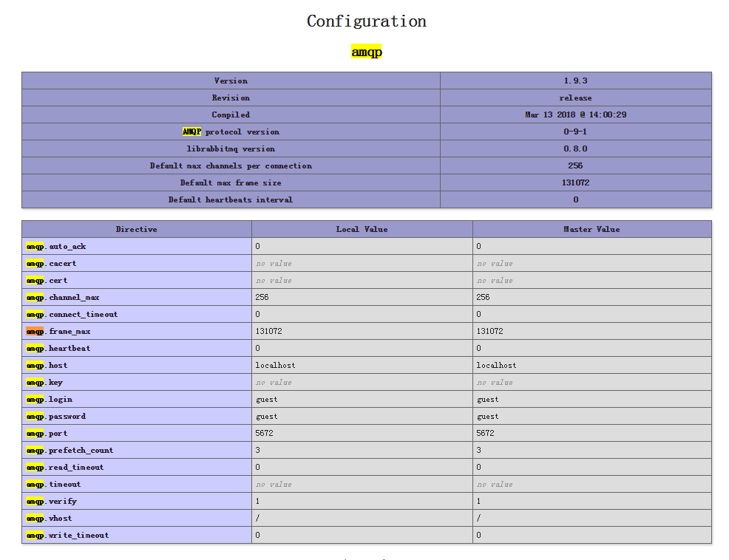Select the amqp.channel_max directive
The width and height of the screenshot is (729, 560).
click(x=62, y=298)
